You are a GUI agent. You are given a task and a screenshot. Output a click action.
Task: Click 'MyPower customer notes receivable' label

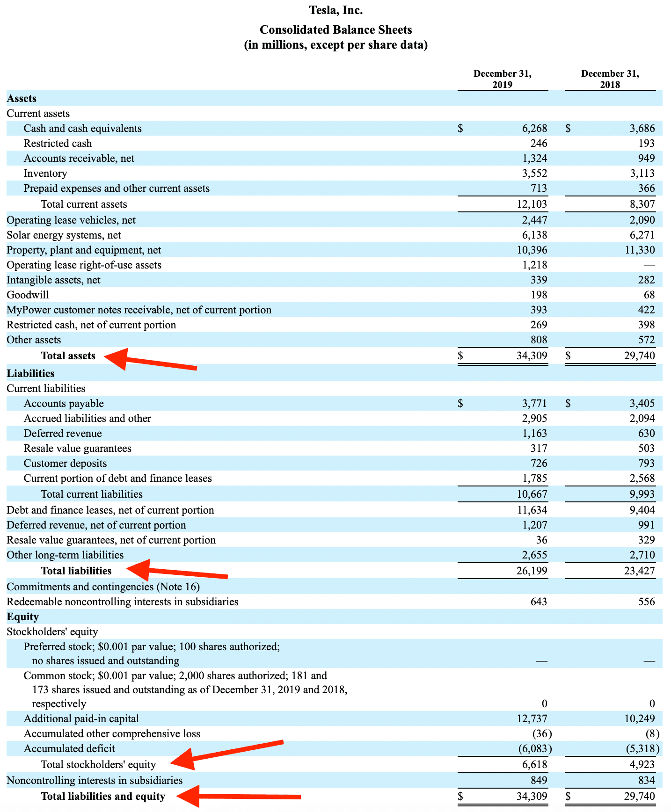[139, 310]
